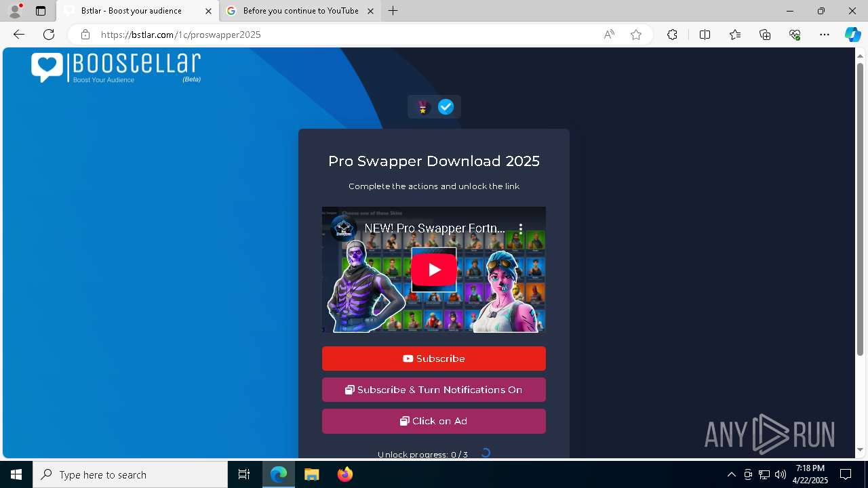868x488 pixels.
Task: Open the NEW! Pro Swapper Fortn... video title
Action: point(435,228)
